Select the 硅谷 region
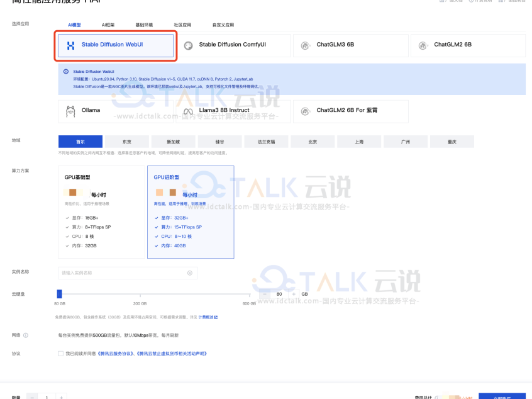Viewport: 532px width, 399px height. pos(220,142)
